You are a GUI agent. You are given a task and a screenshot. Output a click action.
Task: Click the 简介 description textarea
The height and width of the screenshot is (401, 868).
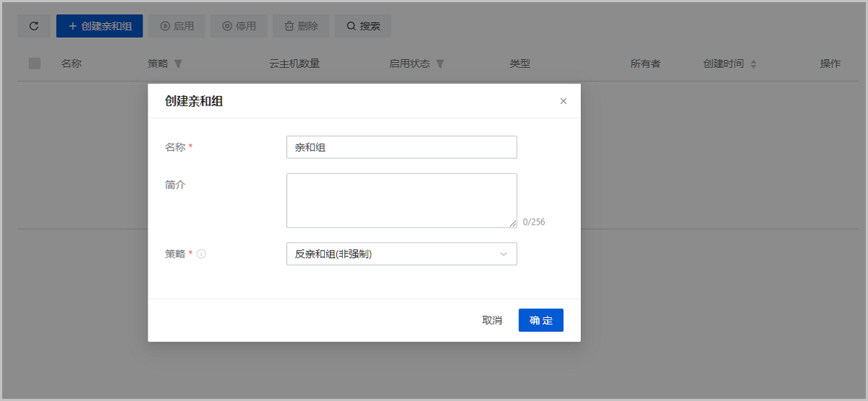click(401, 200)
